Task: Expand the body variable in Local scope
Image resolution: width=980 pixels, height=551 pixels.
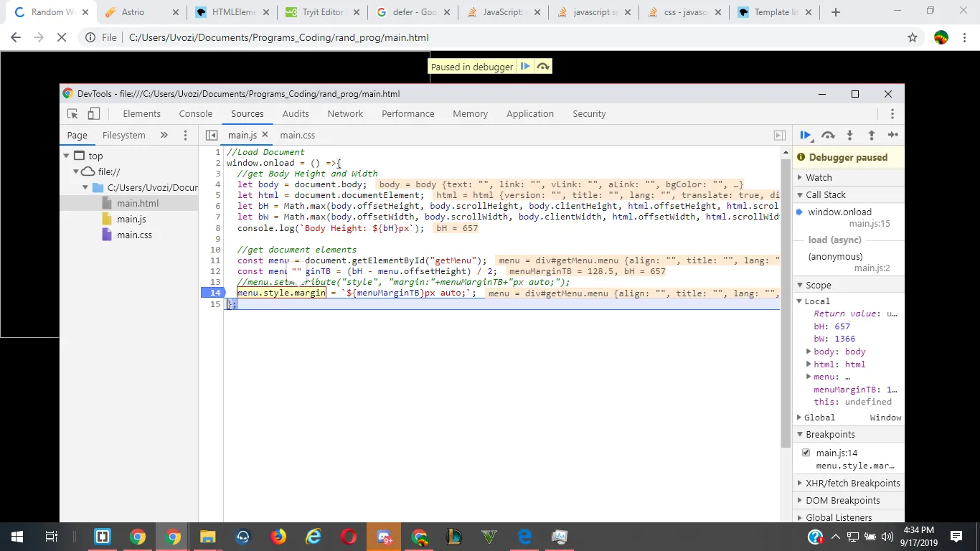Action: (809, 352)
